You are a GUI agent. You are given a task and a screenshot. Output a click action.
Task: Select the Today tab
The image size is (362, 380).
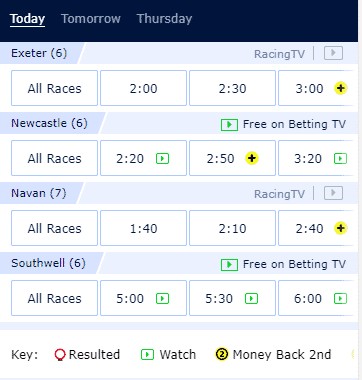pos(27,19)
